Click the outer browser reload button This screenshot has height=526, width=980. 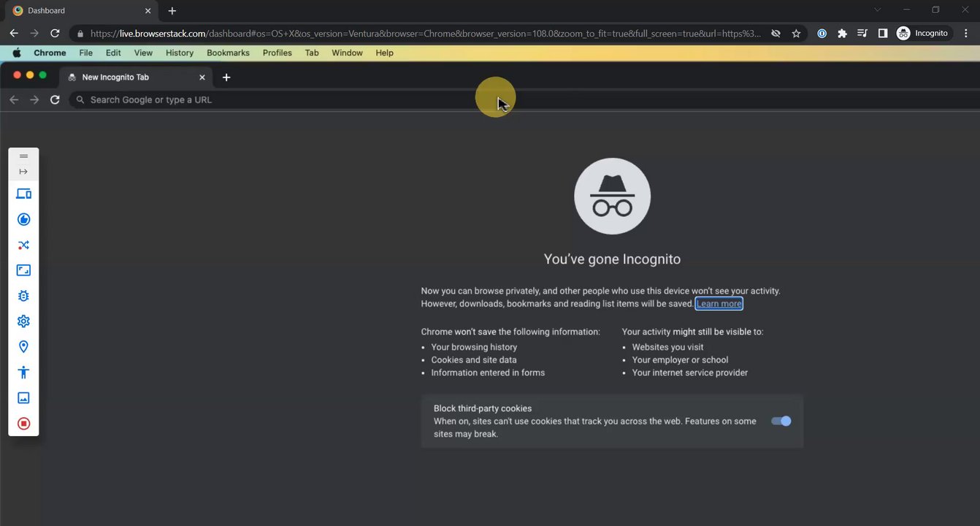point(55,34)
